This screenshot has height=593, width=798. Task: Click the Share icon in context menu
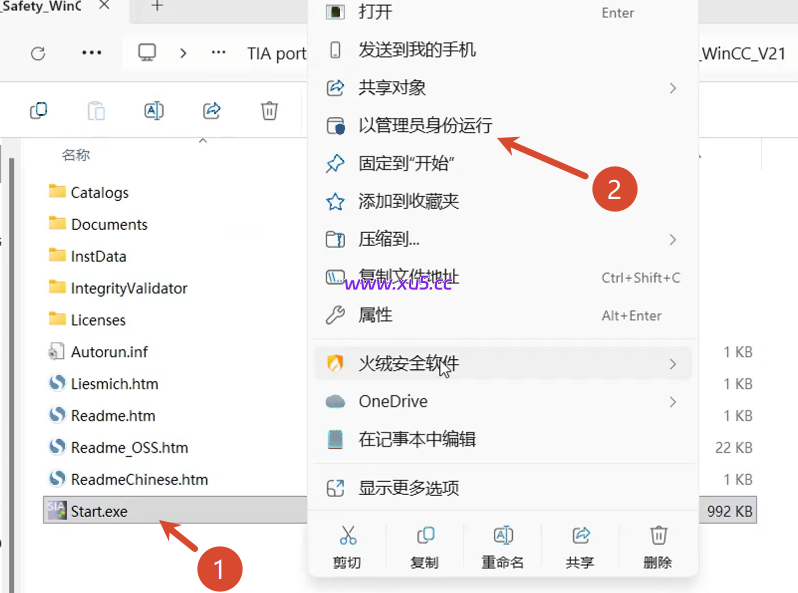point(580,536)
